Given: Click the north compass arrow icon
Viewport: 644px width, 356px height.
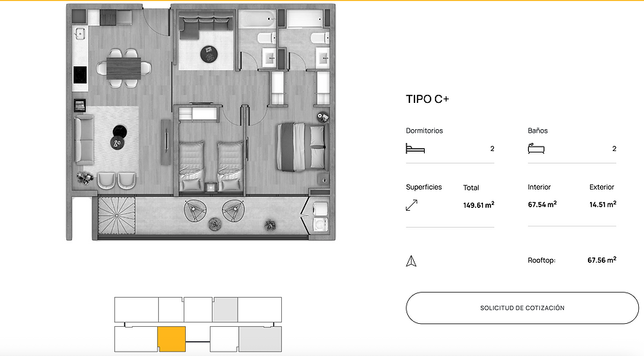Looking at the screenshot, I should 411,261.
